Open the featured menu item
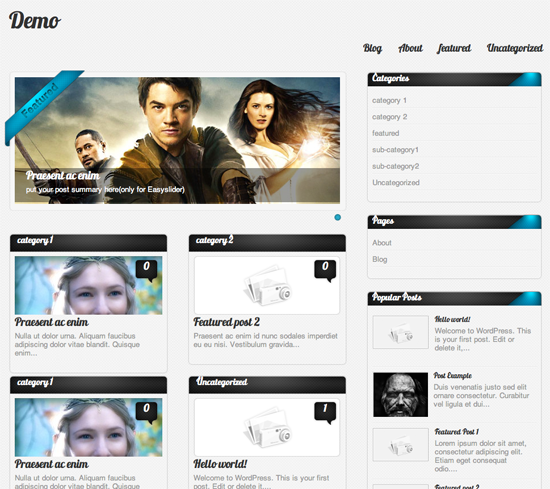This screenshot has width=550, height=489. [x=454, y=48]
